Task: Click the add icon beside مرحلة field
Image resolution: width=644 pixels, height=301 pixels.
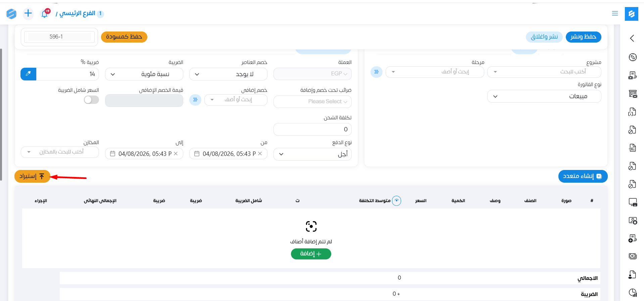Action: [377, 72]
